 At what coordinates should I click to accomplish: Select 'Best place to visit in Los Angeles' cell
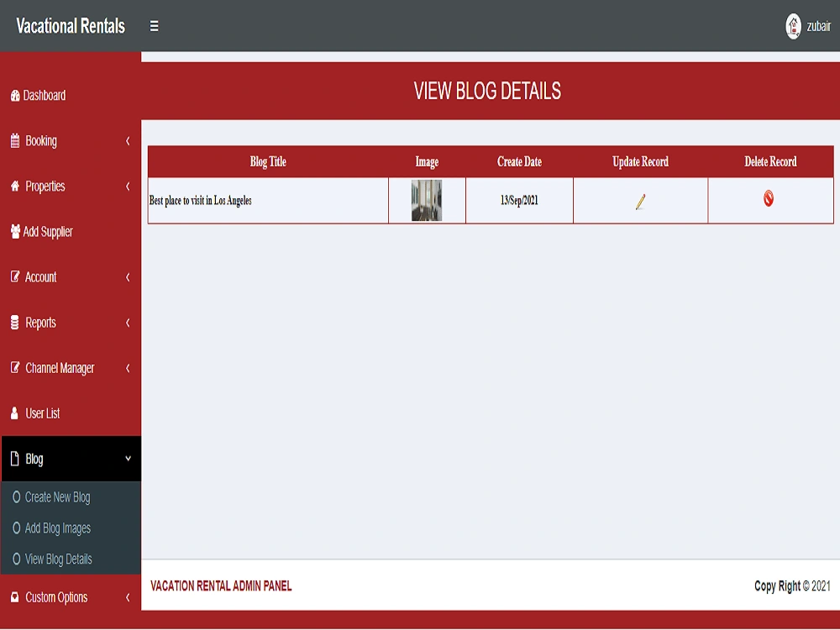(268, 201)
